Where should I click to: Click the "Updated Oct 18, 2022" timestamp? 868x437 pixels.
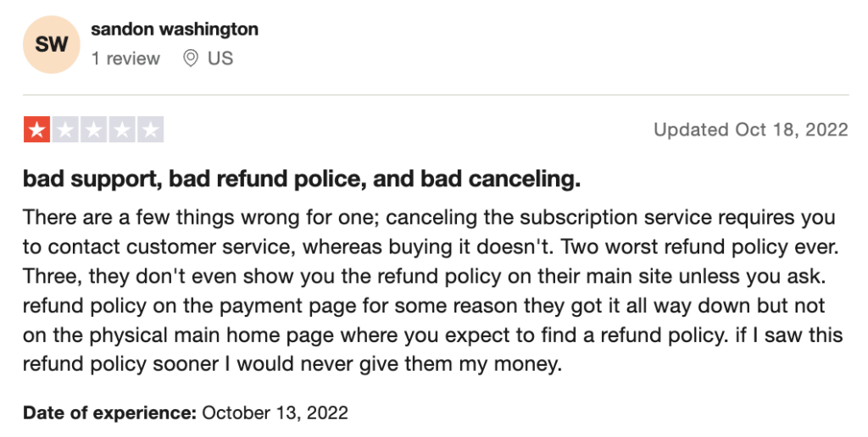click(750, 130)
